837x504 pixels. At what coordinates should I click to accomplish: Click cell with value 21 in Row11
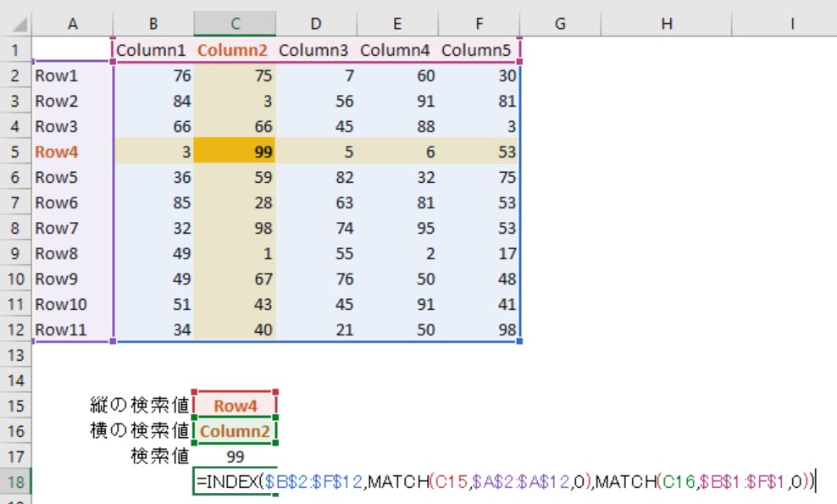tap(316, 330)
